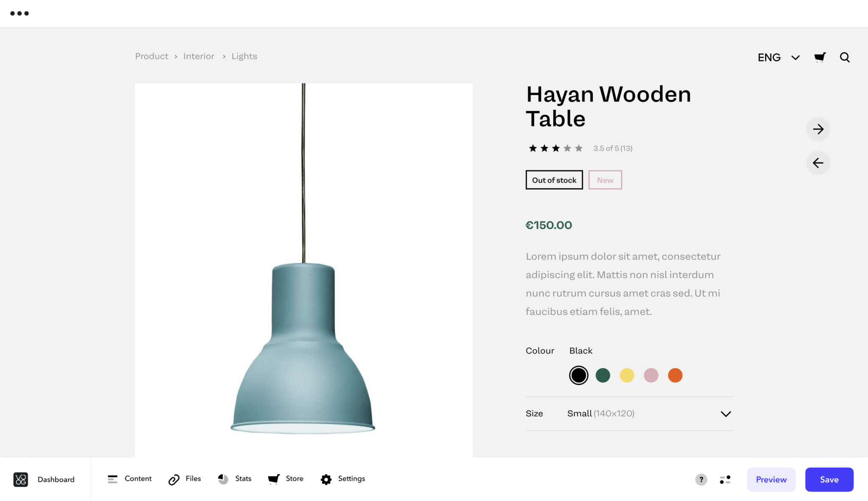The height and width of the screenshot is (501, 868).
Task: Click the layout options dots icon
Action: point(725,479)
